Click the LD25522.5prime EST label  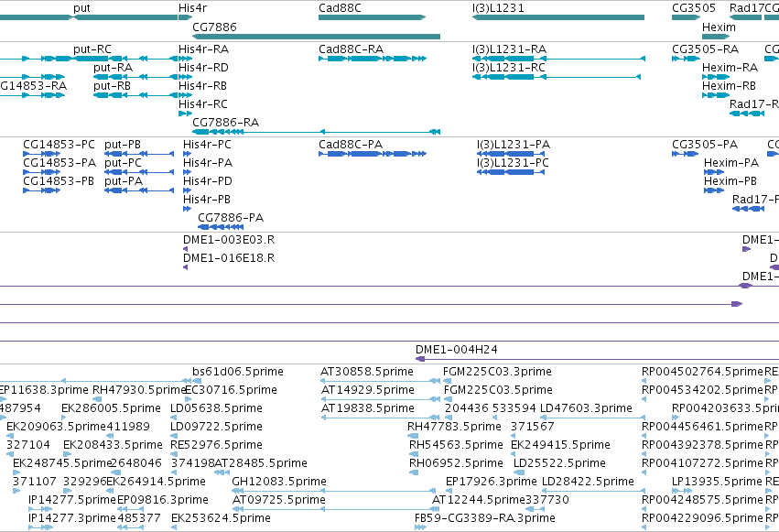[x=559, y=463]
